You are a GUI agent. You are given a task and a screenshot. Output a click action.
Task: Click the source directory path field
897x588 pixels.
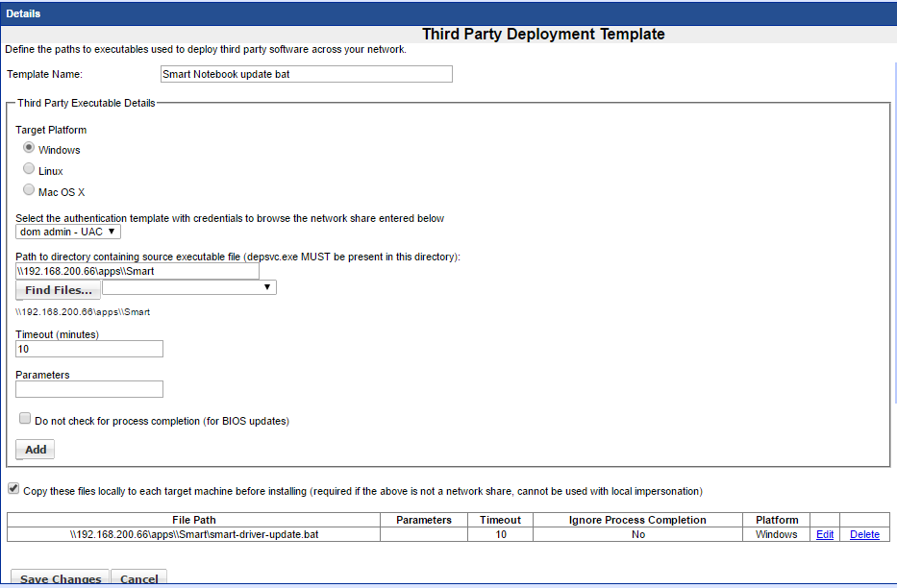(137, 272)
